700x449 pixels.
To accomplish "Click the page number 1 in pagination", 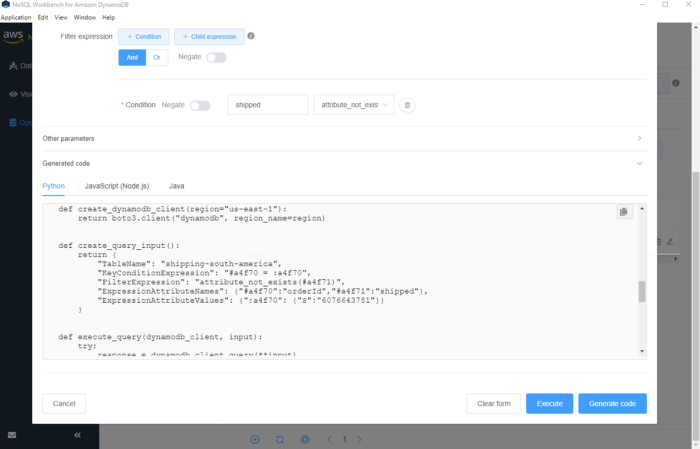I will click(345, 440).
